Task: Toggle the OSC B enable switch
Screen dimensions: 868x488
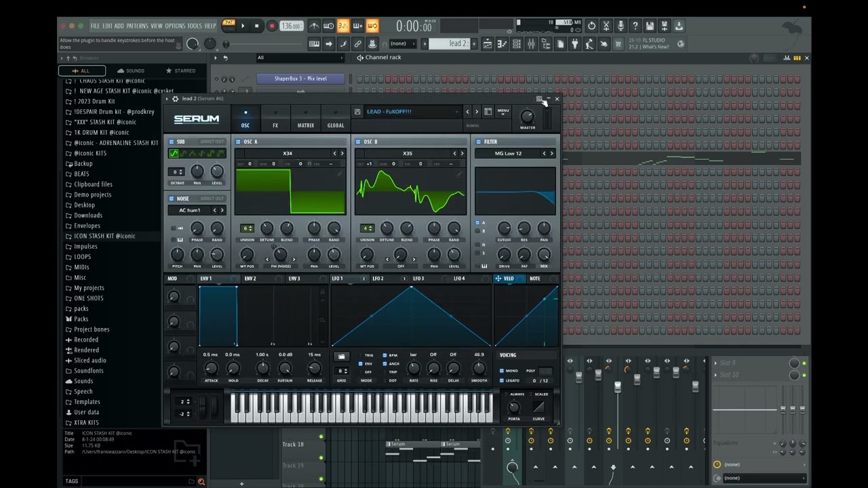Action: point(357,142)
